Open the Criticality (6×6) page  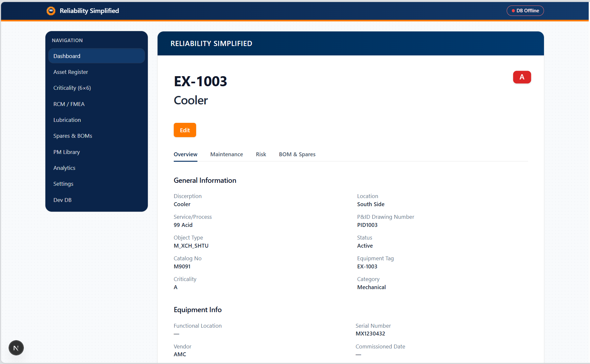point(72,88)
